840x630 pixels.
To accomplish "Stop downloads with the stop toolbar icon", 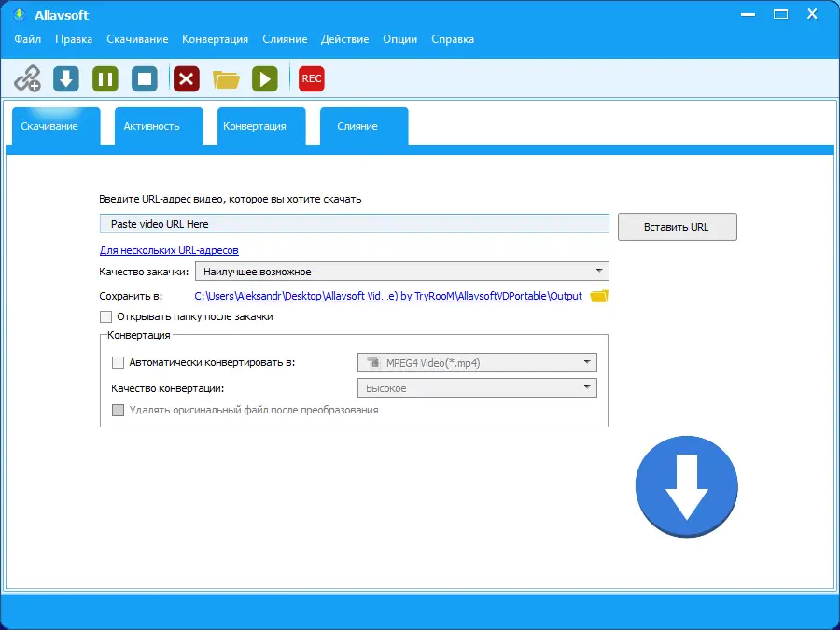I will (144, 78).
